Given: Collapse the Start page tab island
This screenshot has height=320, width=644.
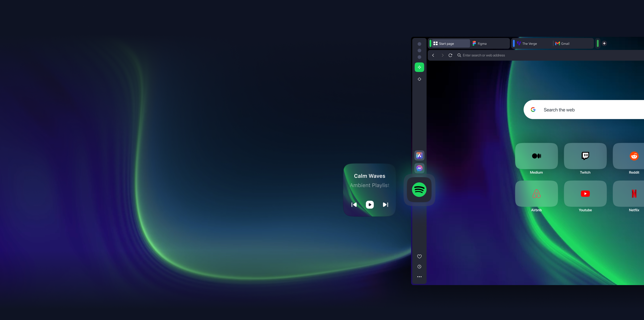Looking at the screenshot, I should pos(430,43).
